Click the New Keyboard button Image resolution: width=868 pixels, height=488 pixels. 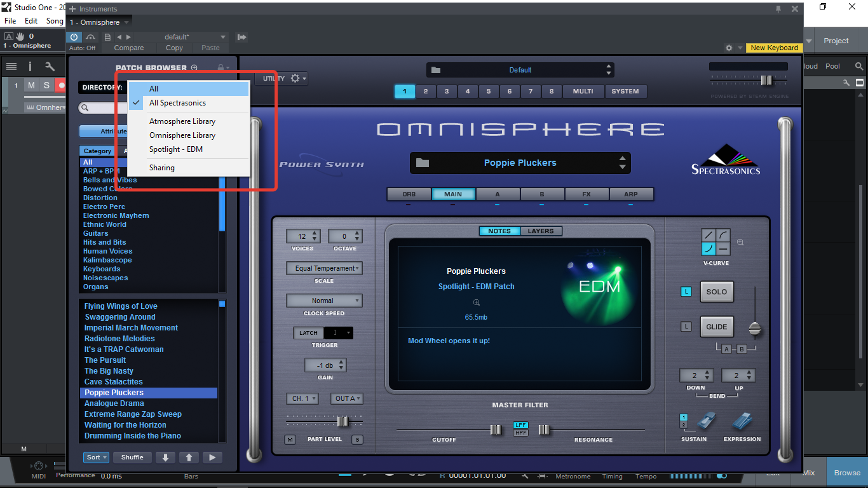pos(774,48)
